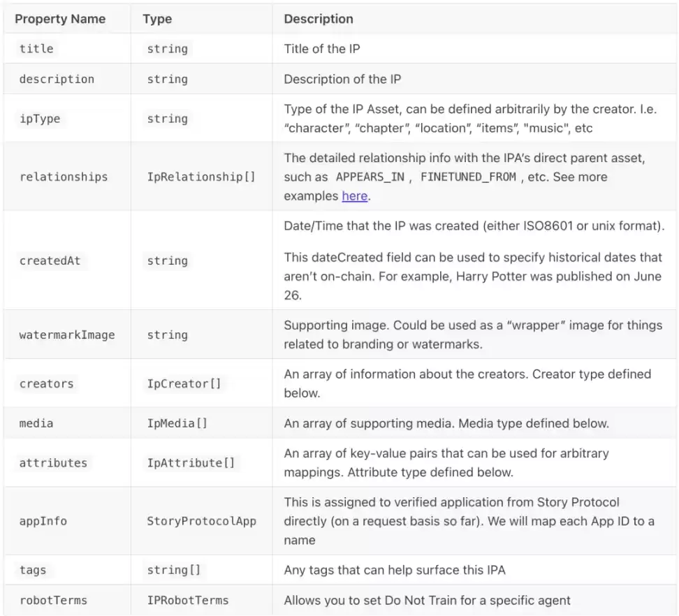Select the 'title' property name
The height and width of the screenshot is (616, 679).
36,49
